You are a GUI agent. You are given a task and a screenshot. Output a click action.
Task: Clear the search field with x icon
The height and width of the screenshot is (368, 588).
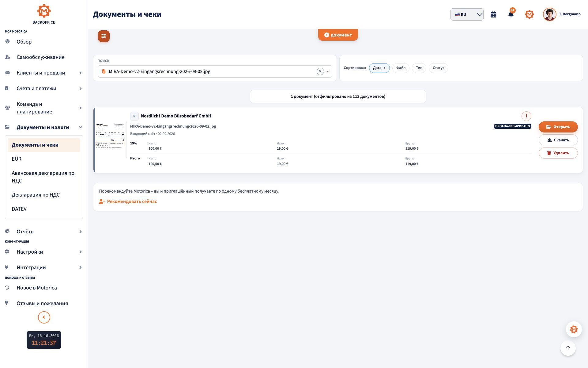click(320, 71)
